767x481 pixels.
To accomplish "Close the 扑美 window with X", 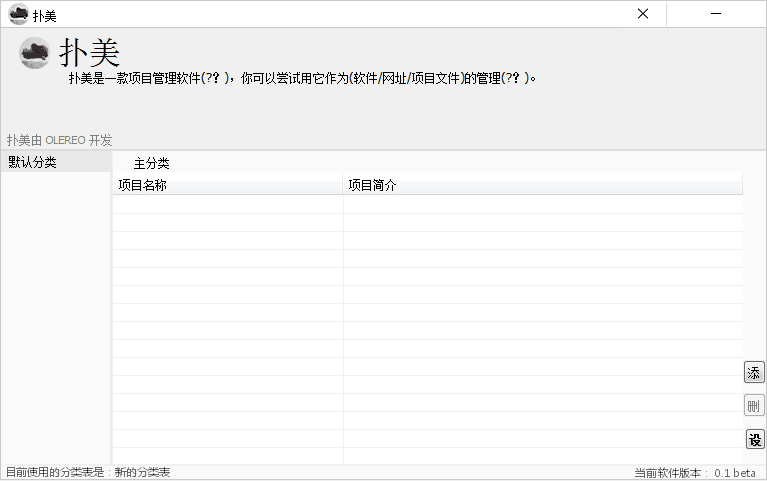I will (x=643, y=14).
